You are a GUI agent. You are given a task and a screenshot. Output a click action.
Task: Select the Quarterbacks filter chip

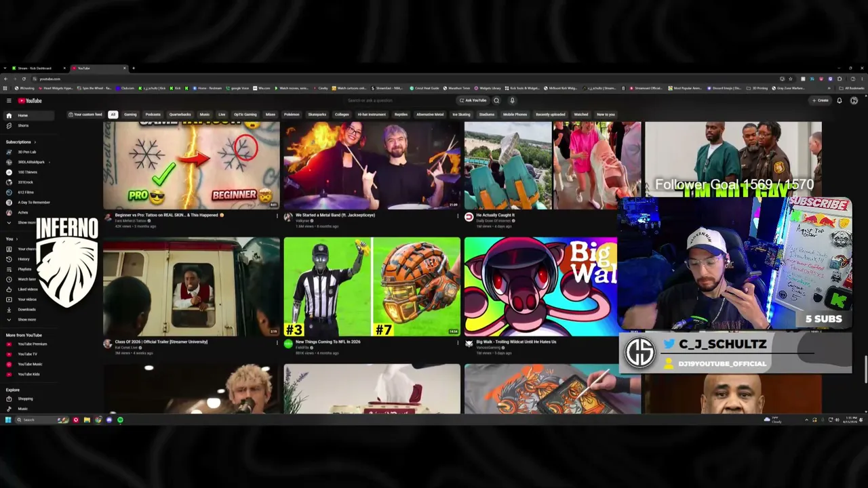click(x=180, y=115)
